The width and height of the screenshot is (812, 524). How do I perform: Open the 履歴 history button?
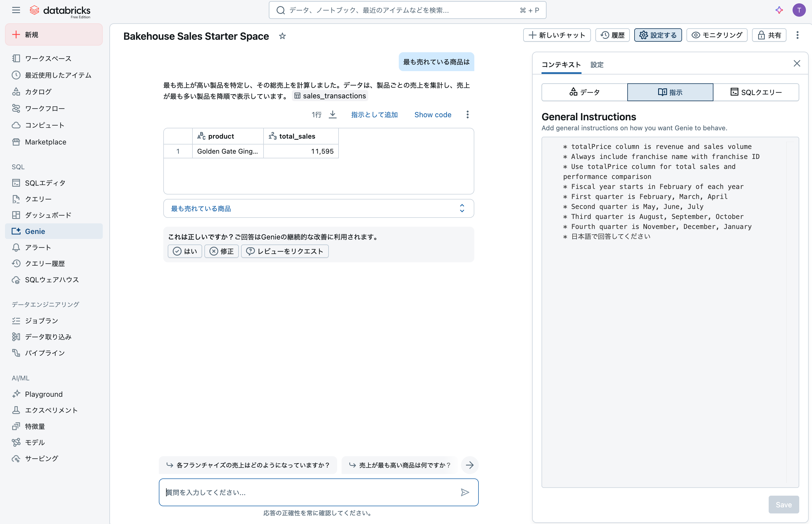(x=612, y=35)
